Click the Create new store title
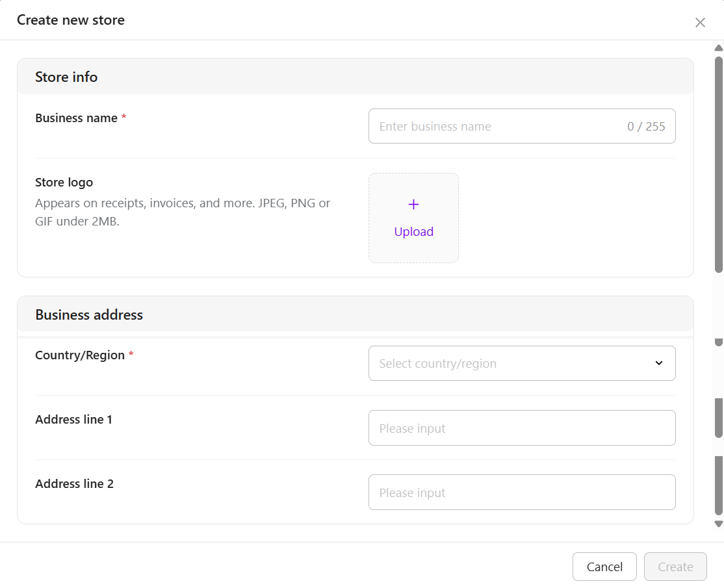Viewport: 724px width, 588px height. pos(71,20)
